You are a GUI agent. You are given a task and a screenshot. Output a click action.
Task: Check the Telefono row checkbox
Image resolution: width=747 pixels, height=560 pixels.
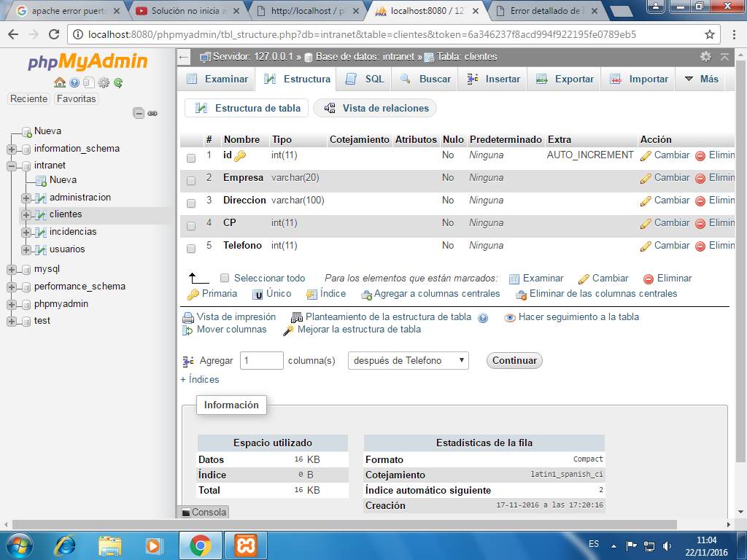[x=191, y=249]
